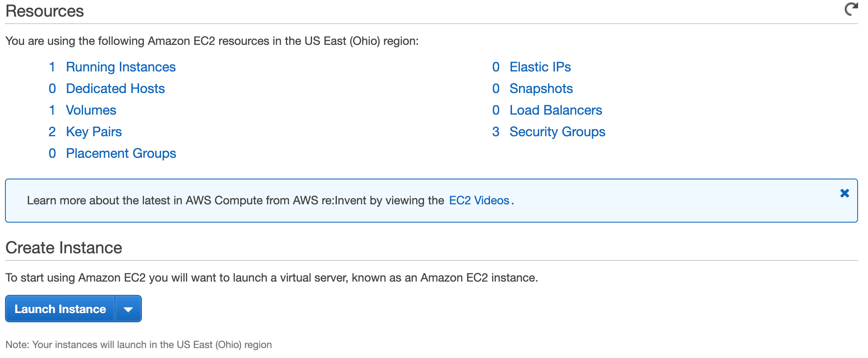The width and height of the screenshot is (868, 358).
Task: Click the refresh resources icon
Action: pos(851,9)
